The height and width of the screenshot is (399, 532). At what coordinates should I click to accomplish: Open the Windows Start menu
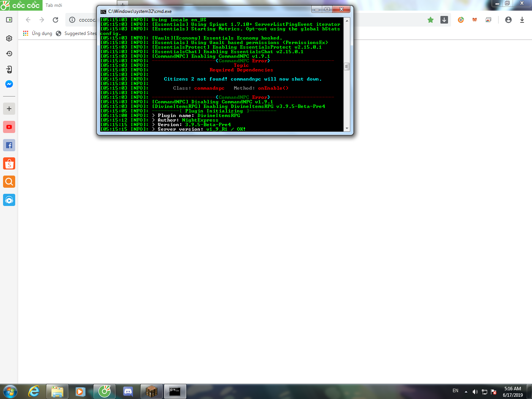[10, 391]
